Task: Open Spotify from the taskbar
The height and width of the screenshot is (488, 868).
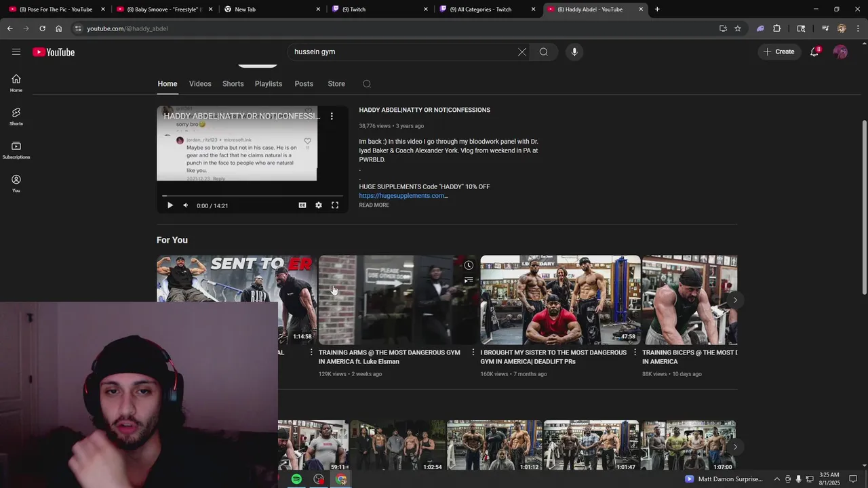Action: click(296, 479)
